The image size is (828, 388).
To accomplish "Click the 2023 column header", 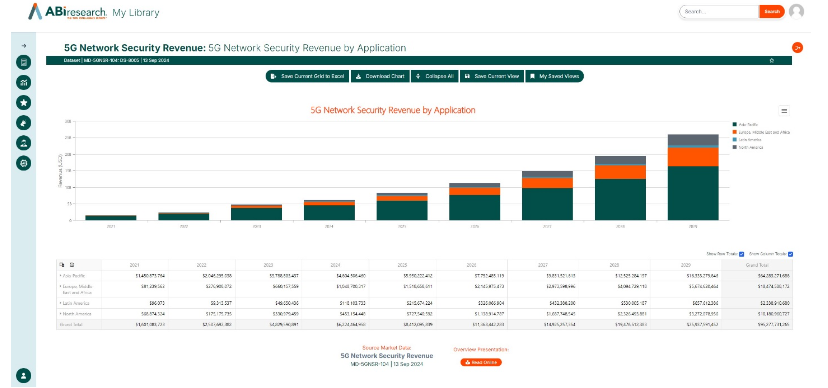I will click(269, 265).
